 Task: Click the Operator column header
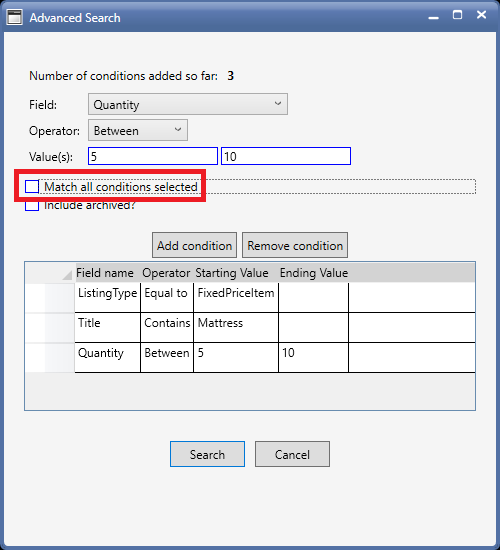tap(167, 273)
